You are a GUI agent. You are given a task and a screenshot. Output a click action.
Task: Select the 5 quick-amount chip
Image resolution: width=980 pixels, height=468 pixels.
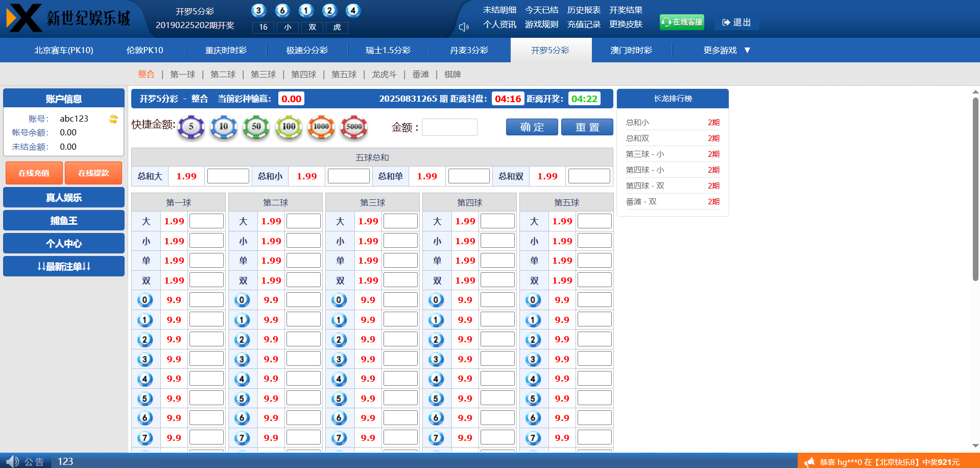[x=191, y=127]
